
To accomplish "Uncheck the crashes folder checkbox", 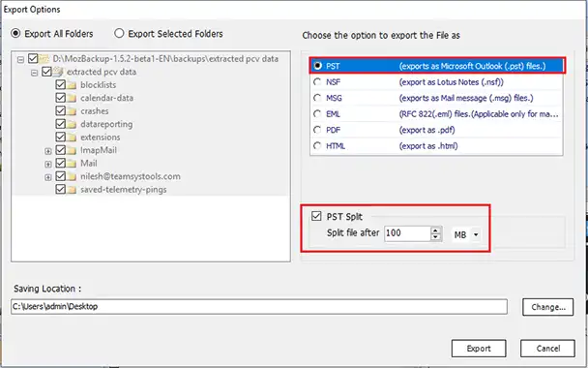I will [x=60, y=110].
